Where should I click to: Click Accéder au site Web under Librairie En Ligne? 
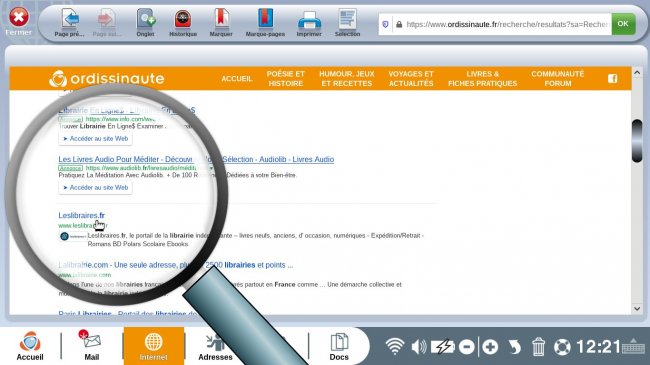point(95,139)
